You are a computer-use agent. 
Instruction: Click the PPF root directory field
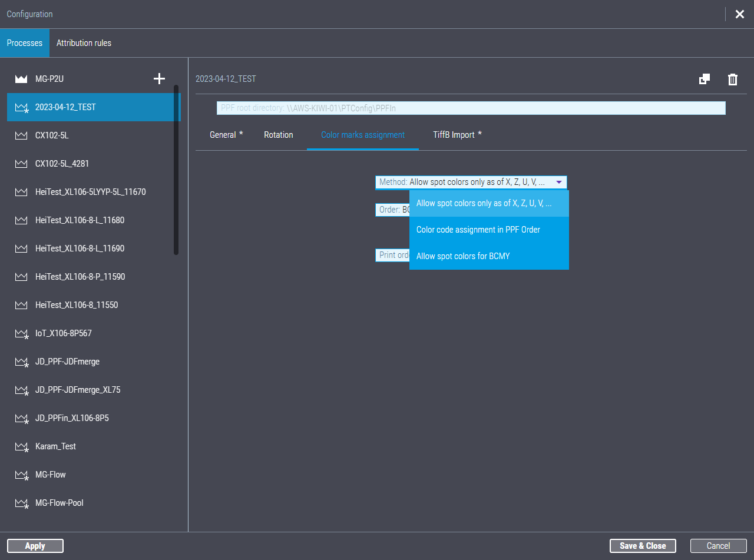pos(471,108)
